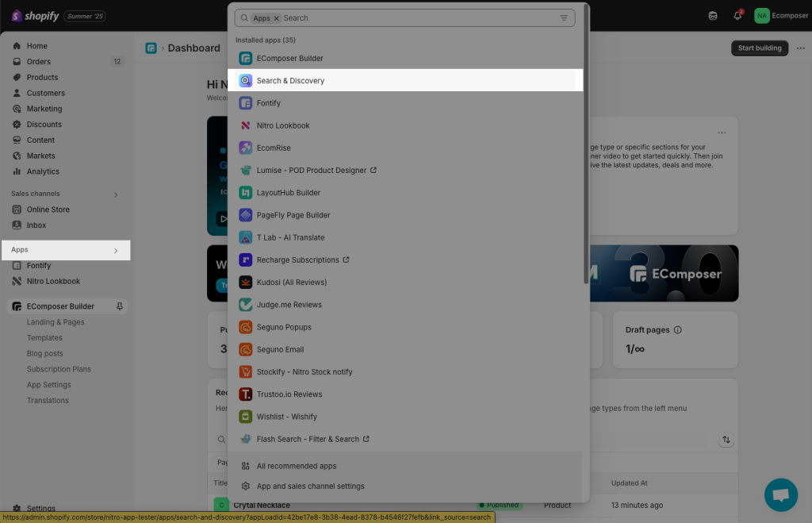Click the Seguno Popups icon
The width and height of the screenshot is (812, 523).
point(246,327)
